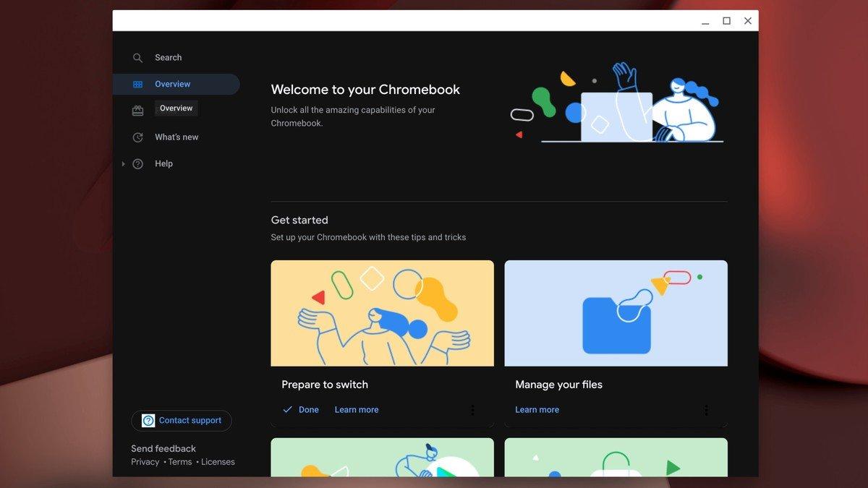Click the gift-box icon below Overview

(137, 110)
